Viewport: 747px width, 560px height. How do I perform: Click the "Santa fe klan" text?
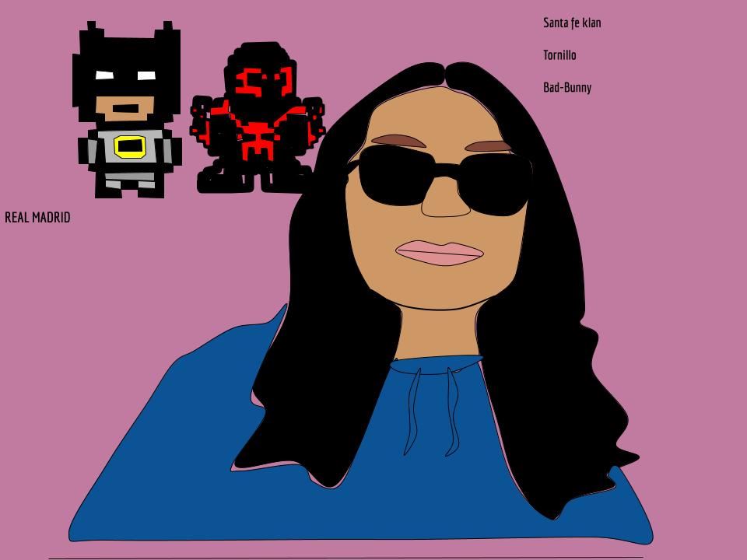[x=572, y=23]
